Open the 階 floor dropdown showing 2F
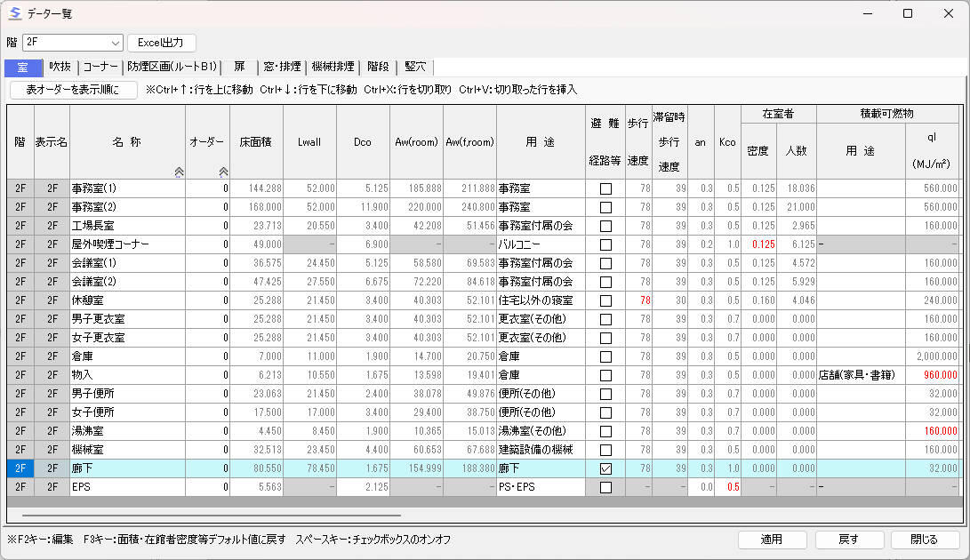970x560 pixels. point(72,42)
